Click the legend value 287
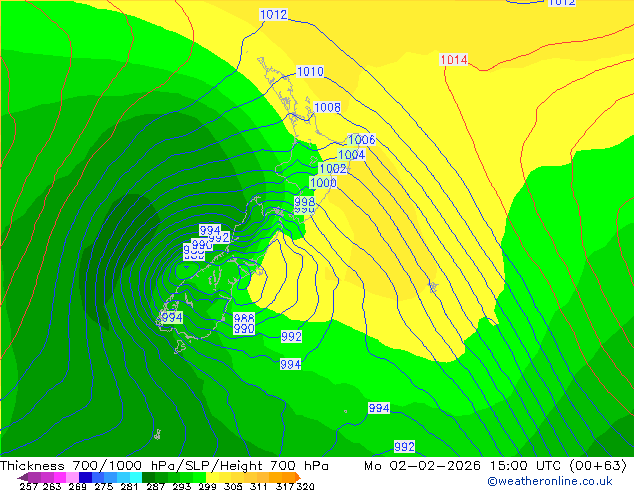Viewport: 634px width, 490px height. click(x=155, y=486)
